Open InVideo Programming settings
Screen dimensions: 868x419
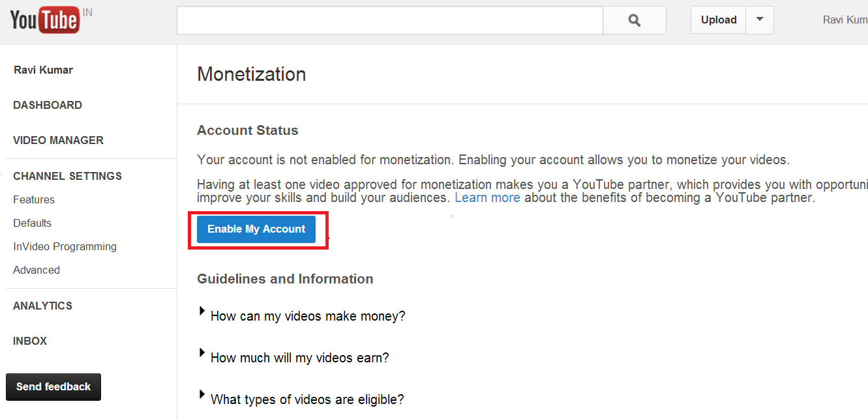click(x=65, y=246)
